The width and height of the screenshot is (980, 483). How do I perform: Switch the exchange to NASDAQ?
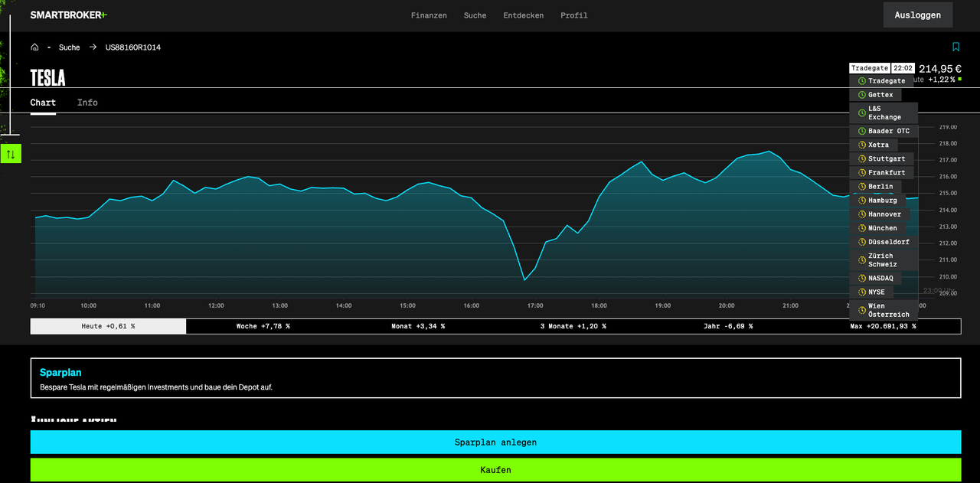click(x=875, y=278)
